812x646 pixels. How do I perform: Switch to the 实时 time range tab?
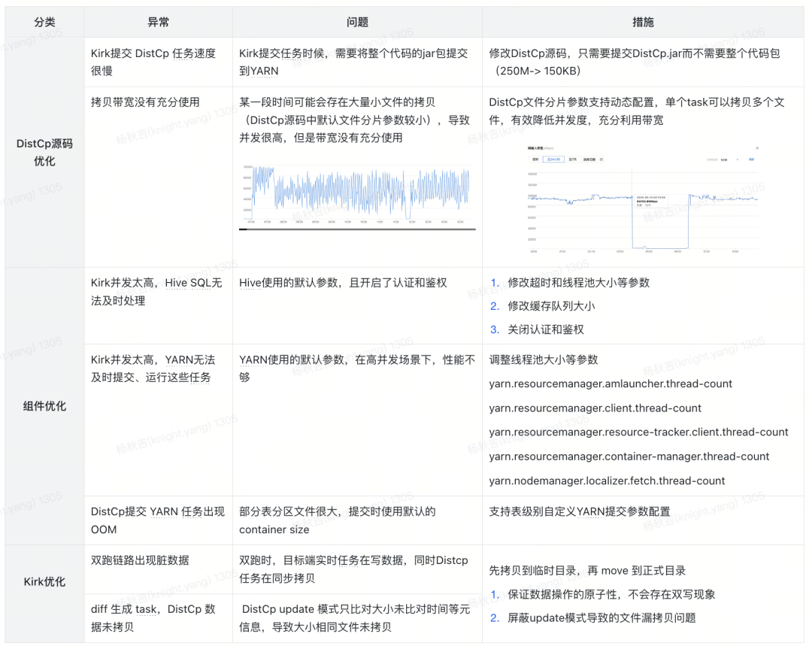click(x=536, y=159)
